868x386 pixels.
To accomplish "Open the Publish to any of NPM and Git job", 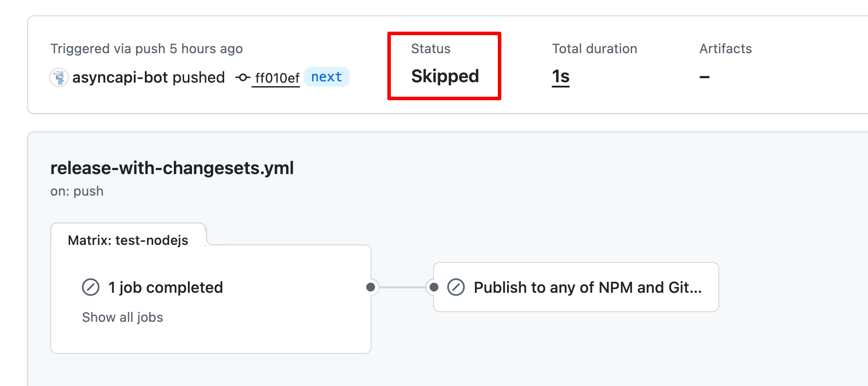I will tap(576, 287).
